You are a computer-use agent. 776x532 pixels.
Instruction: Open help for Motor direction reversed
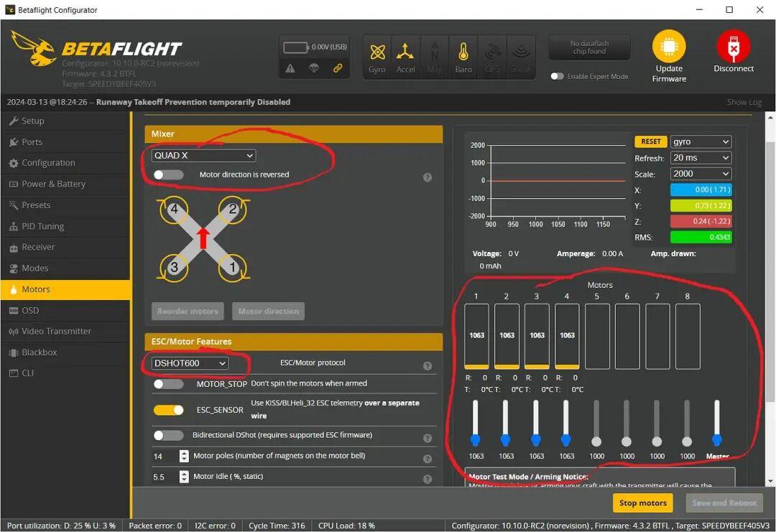[x=428, y=177]
